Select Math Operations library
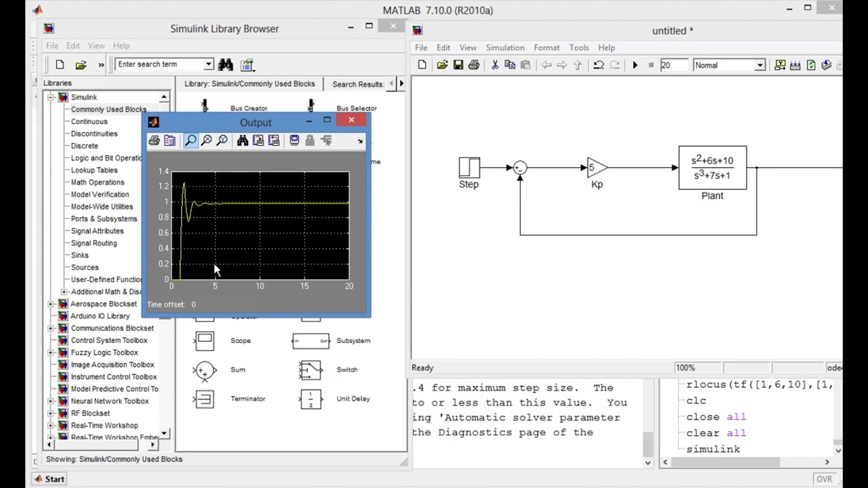This screenshot has width=868, height=488. 97,182
